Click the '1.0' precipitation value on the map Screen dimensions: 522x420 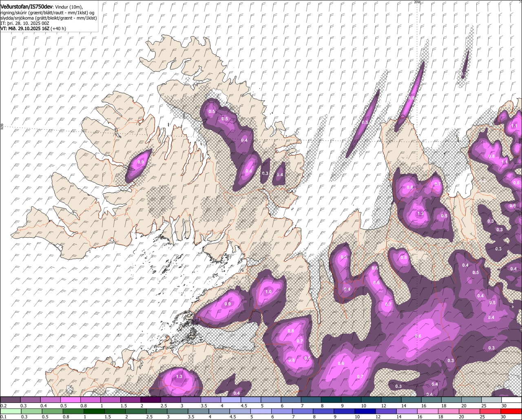(x=268, y=292)
